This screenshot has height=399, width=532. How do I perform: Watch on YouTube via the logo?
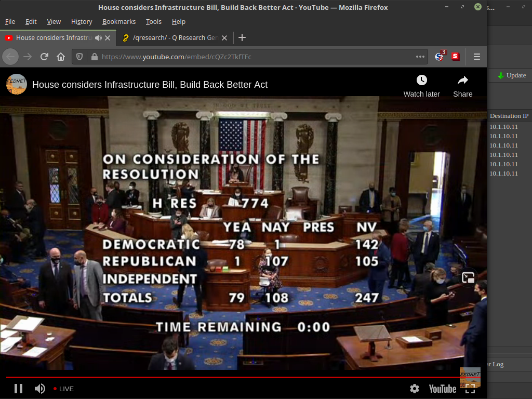click(x=443, y=389)
